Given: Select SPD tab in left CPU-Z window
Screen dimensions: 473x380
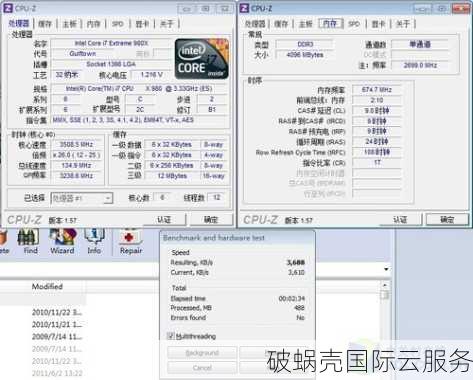Looking at the screenshot, I should tap(118, 24).
